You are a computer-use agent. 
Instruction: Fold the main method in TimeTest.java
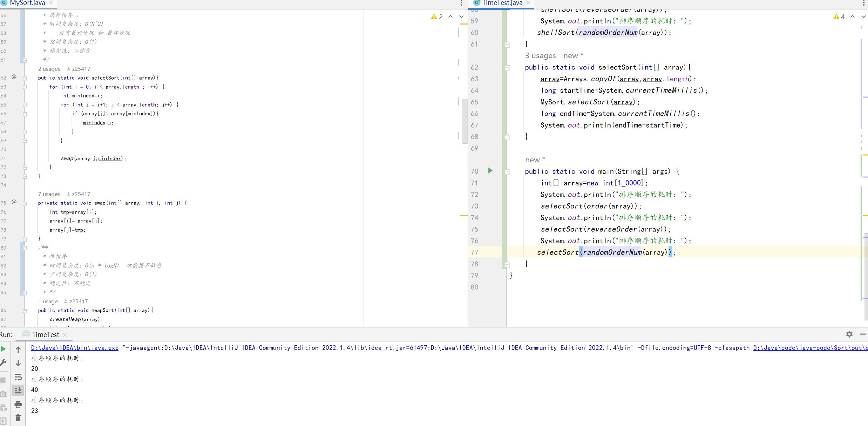pos(507,172)
